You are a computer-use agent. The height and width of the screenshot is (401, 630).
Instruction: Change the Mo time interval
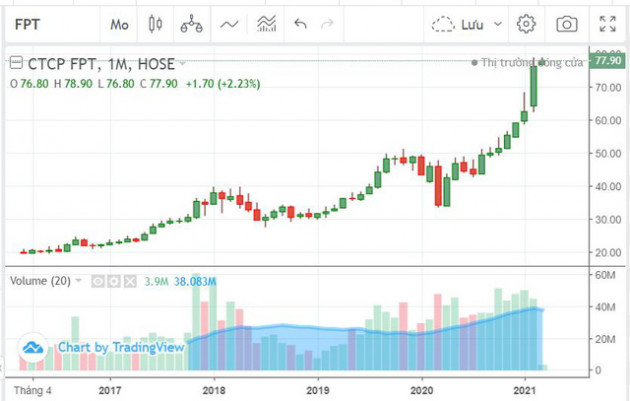click(x=119, y=23)
